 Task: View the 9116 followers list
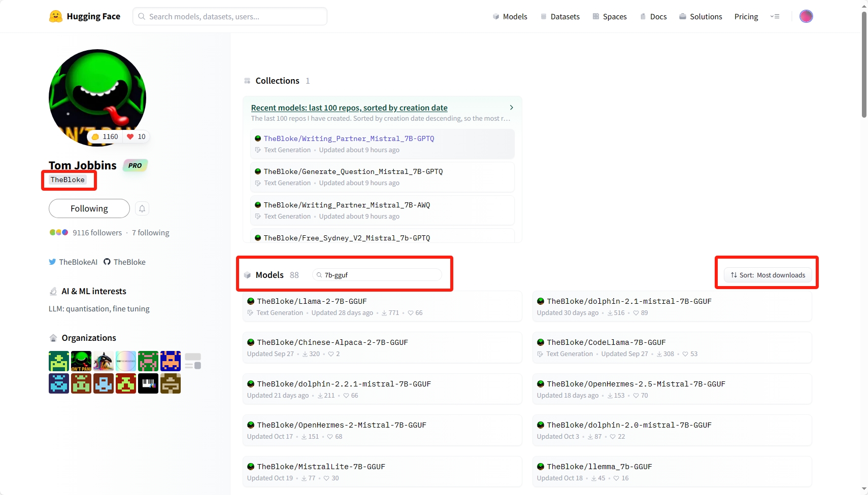(97, 233)
